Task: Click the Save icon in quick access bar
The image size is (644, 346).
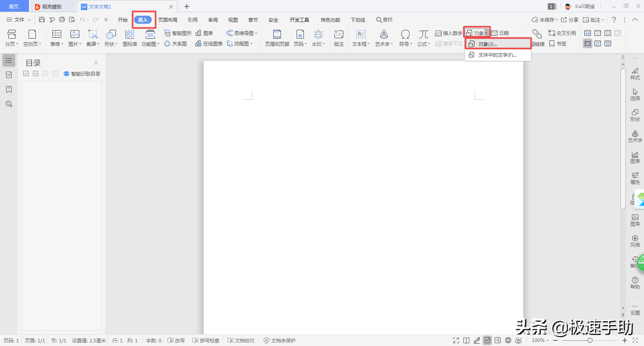Action: 42,20
